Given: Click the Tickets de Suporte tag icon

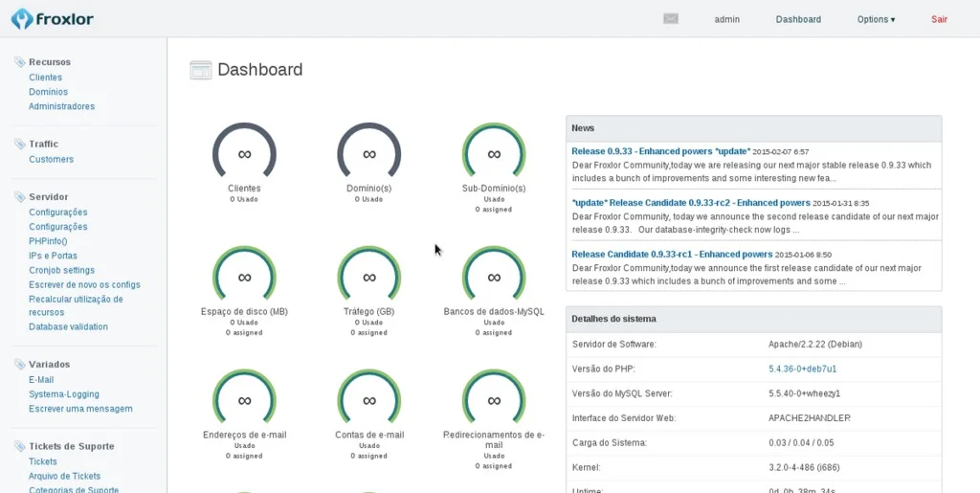Looking at the screenshot, I should pyautogui.click(x=20, y=446).
